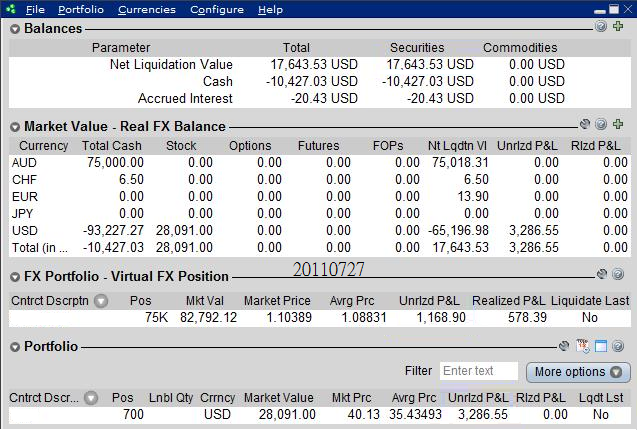Select the AUD currency row
The width and height of the screenshot is (637, 430).
click(320, 163)
